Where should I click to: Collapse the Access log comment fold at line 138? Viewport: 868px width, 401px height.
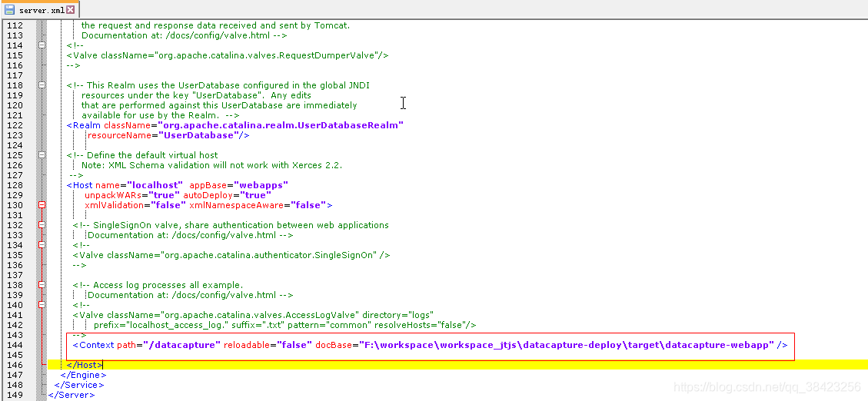click(42, 285)
